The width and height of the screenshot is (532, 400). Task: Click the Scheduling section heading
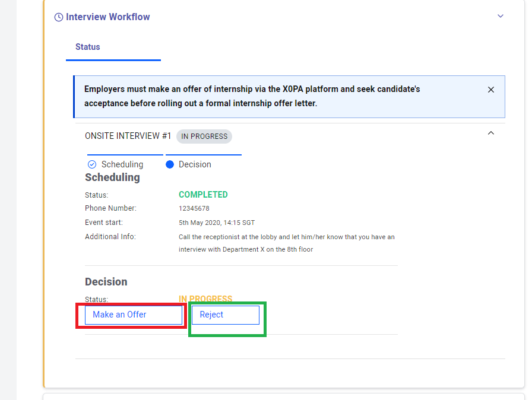coord(112,177)
